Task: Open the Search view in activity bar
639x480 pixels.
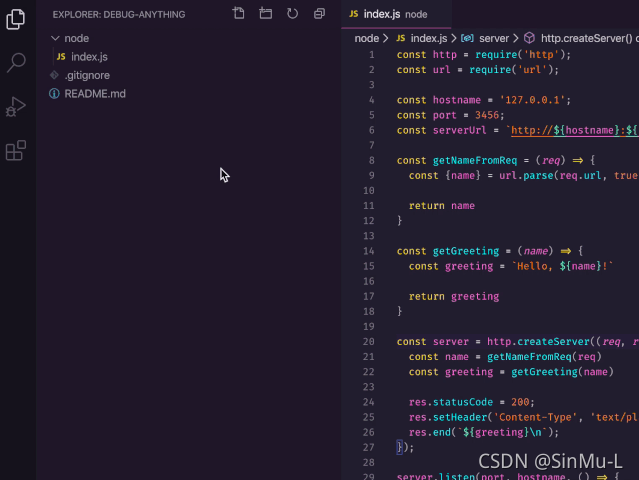Action: coord(16,63)
